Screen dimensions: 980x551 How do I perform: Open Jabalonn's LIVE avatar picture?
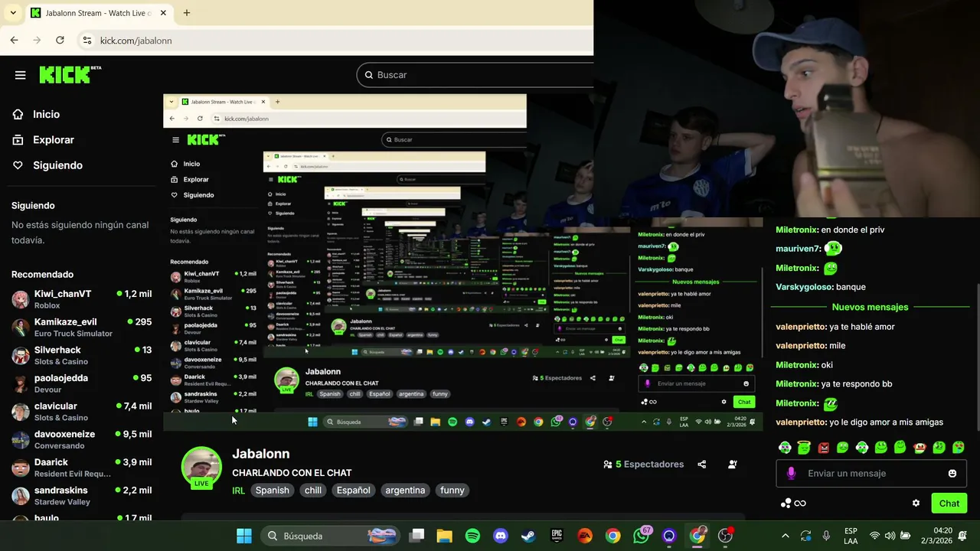point(201,467)
